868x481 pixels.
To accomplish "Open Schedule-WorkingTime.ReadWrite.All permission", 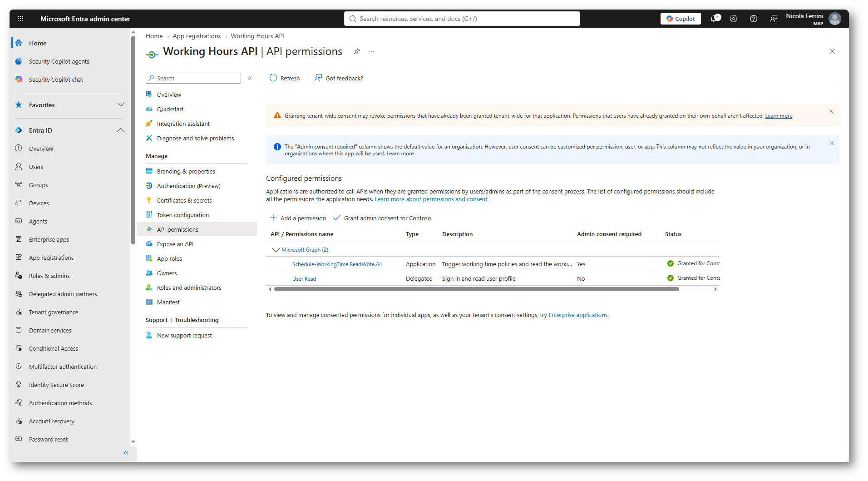I will [x=337, y=264].
